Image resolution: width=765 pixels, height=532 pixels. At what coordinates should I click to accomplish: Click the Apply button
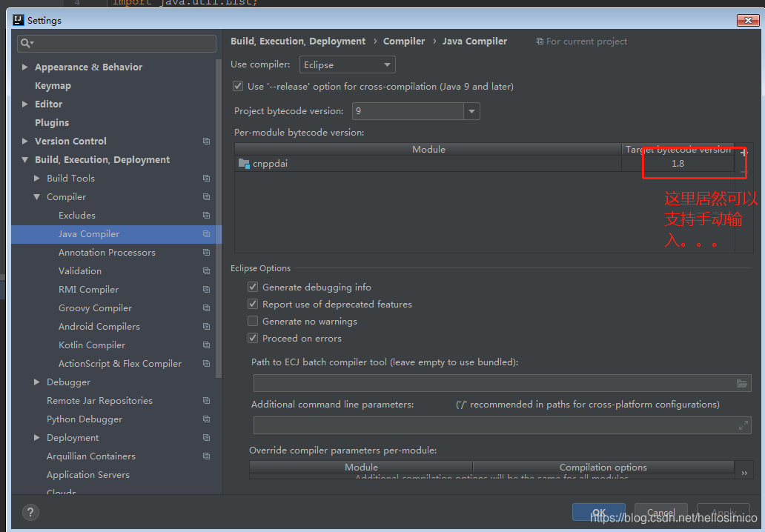coord(723,512)
